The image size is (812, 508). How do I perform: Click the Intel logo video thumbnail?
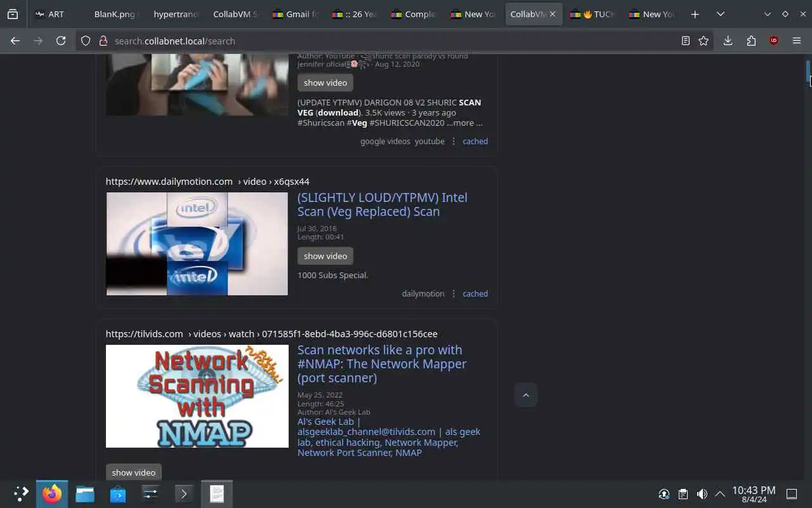pos(197,244)
